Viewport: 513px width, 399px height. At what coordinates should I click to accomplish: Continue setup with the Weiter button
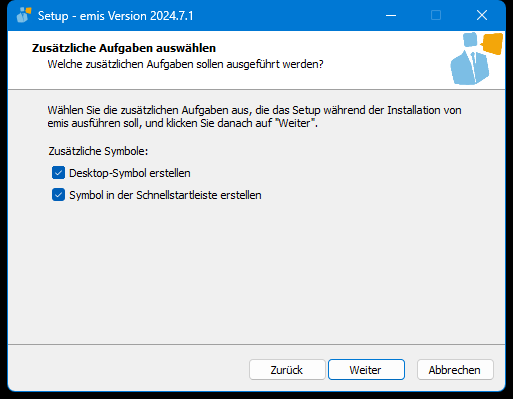366,370
